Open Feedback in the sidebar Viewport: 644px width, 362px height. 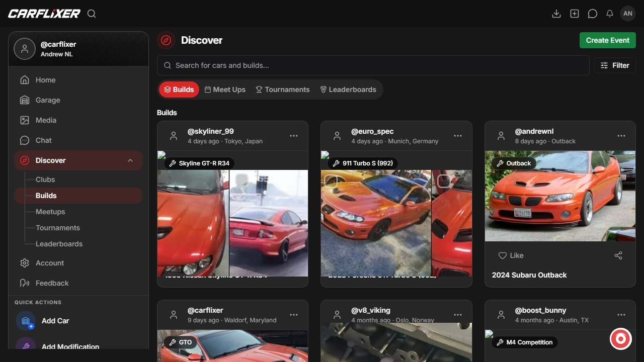pyautogui.click(x=78, y=283)
